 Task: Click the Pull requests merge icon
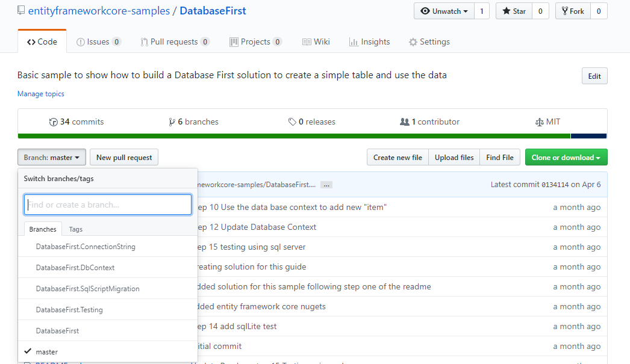click(x=144, y=42)
